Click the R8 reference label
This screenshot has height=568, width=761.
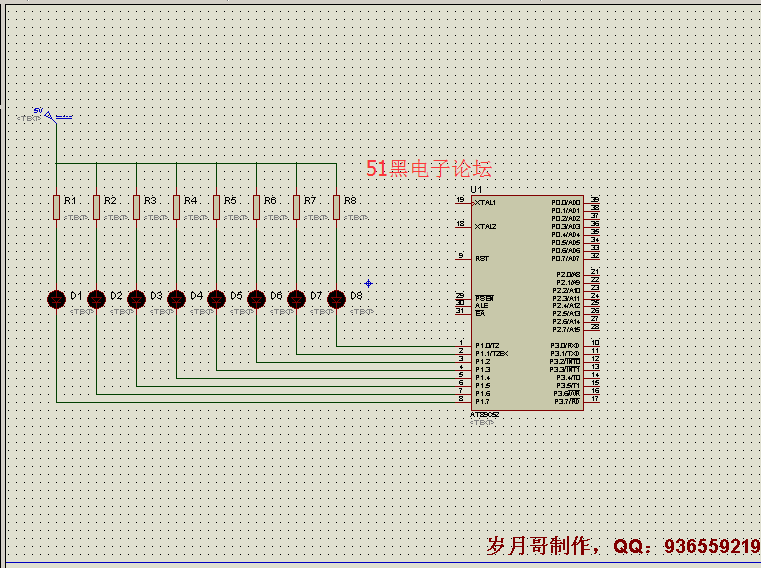pyautogui.click(x=350, y=200)
